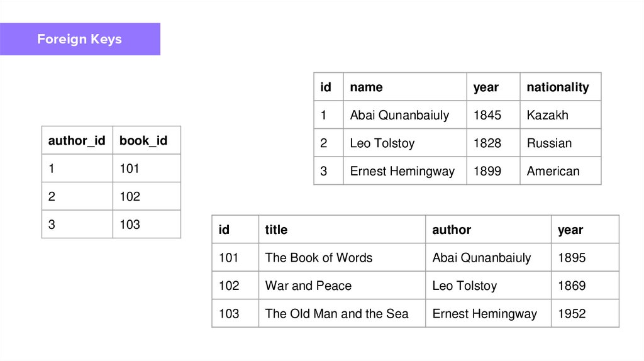The width and height of the screenshot is (644, 361).
Task: Click the publication year cell 1952
Action: click(x=584, y=313)
